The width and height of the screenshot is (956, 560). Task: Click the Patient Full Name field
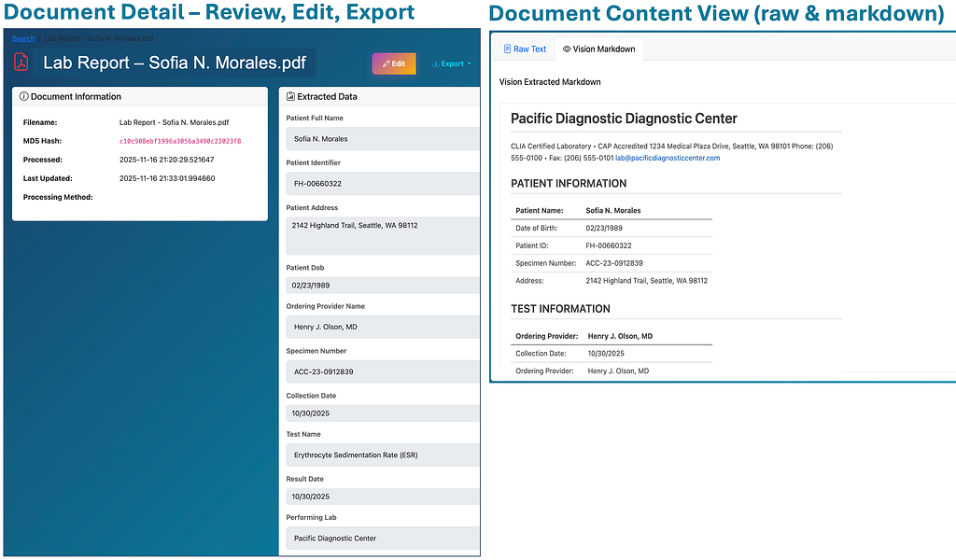pyautogui.click(x=382, y=139)
